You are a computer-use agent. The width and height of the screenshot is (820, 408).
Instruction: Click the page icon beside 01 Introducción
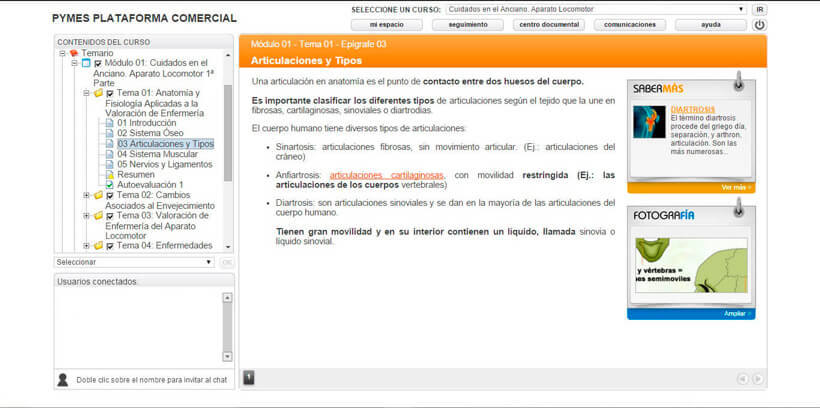(109, 123)
